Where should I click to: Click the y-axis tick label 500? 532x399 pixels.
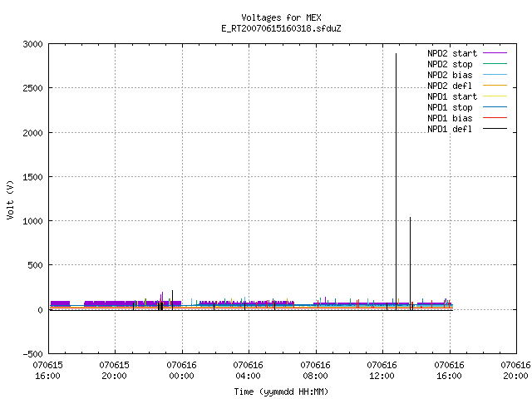(x=35, y=265)
